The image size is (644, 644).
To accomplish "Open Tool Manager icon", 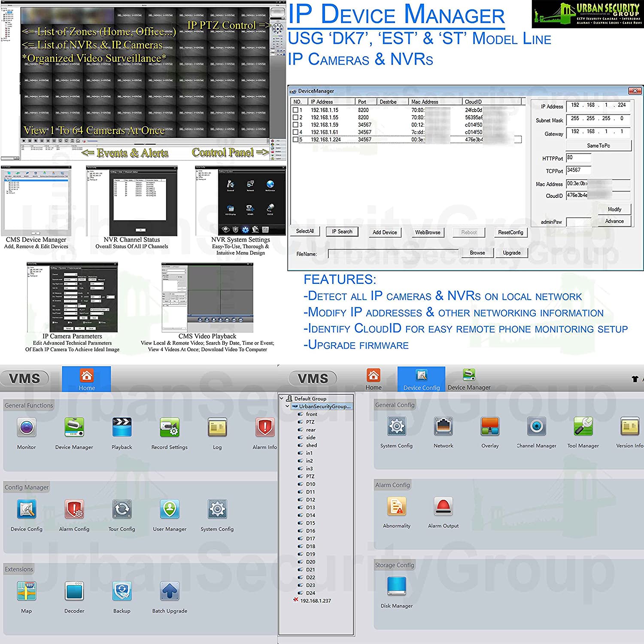I will (583, 426).
